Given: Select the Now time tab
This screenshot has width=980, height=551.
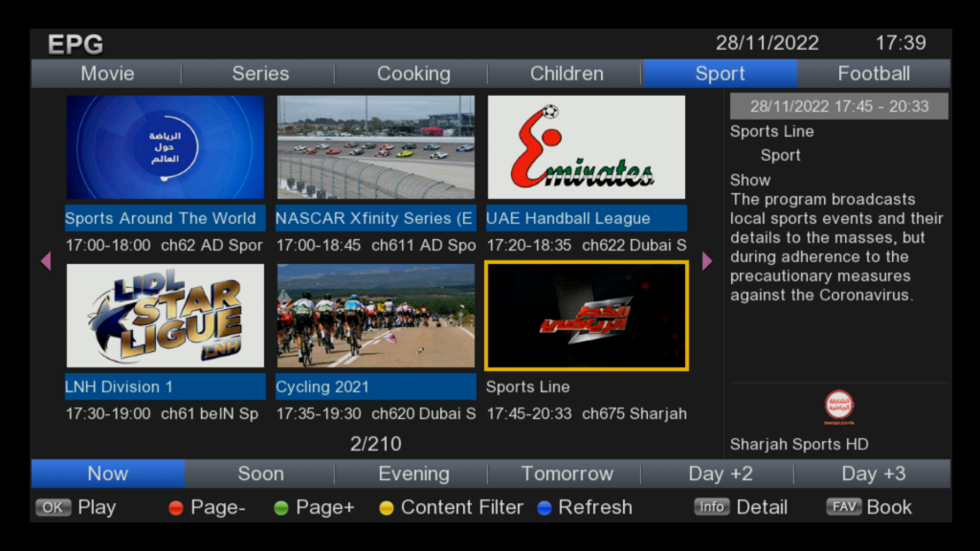Looking at the screenshot, I should coord(107,474).
